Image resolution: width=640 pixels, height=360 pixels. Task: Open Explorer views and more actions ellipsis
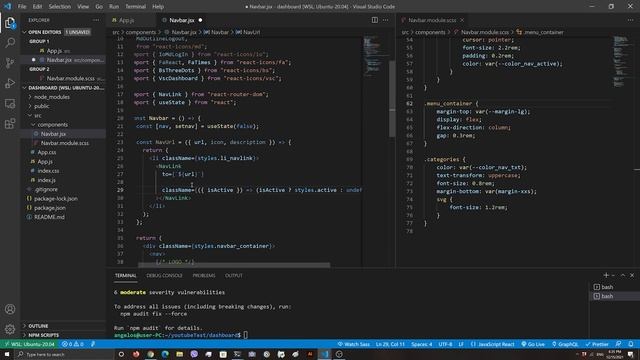(96, 20)
